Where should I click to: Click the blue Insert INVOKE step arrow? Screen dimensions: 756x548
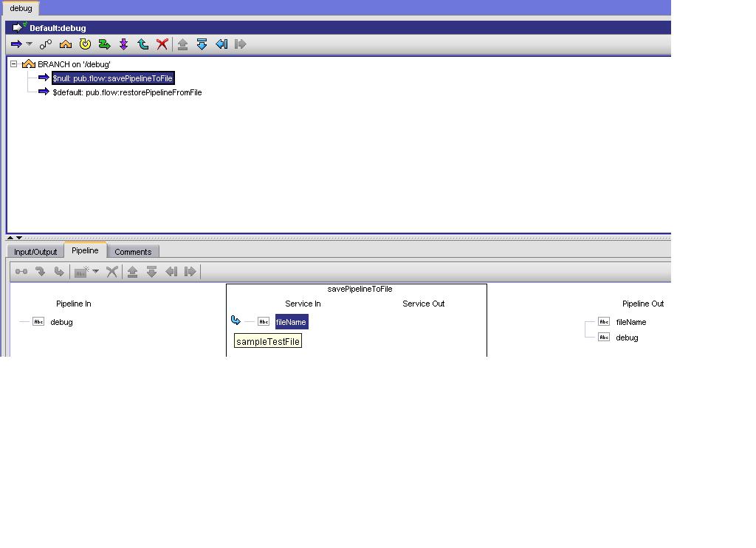pyautogui.click(x=16, y=44)
